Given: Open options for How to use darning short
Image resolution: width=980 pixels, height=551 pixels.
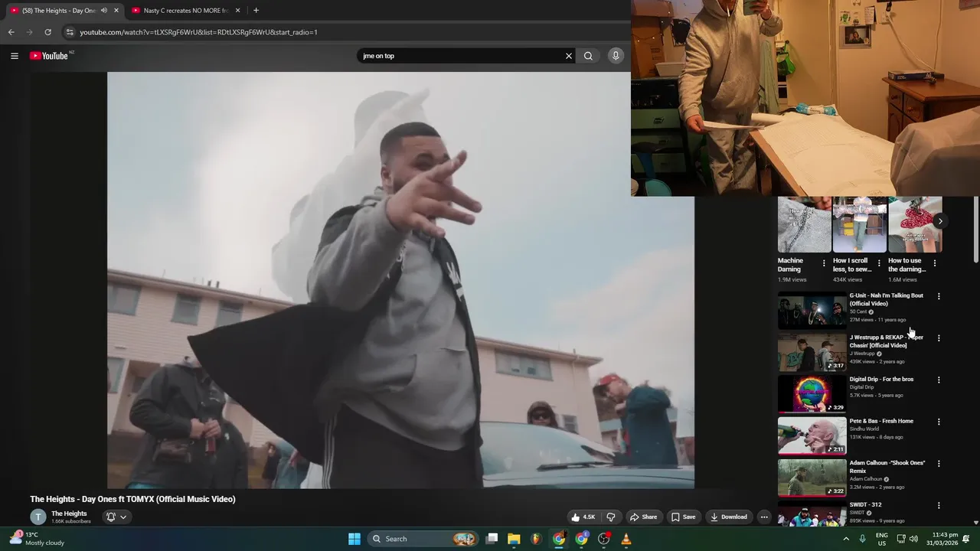Looking at the screenshot, I should click(934, 263).
